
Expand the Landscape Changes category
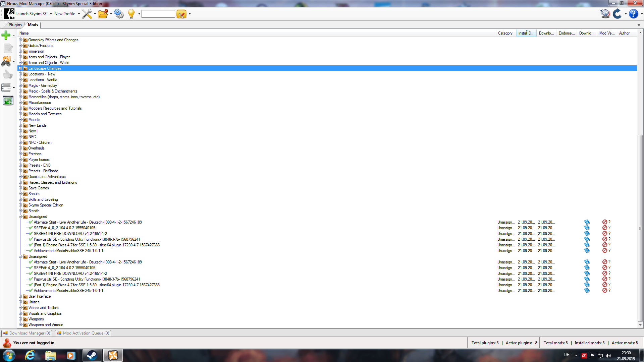pos(20,68)
